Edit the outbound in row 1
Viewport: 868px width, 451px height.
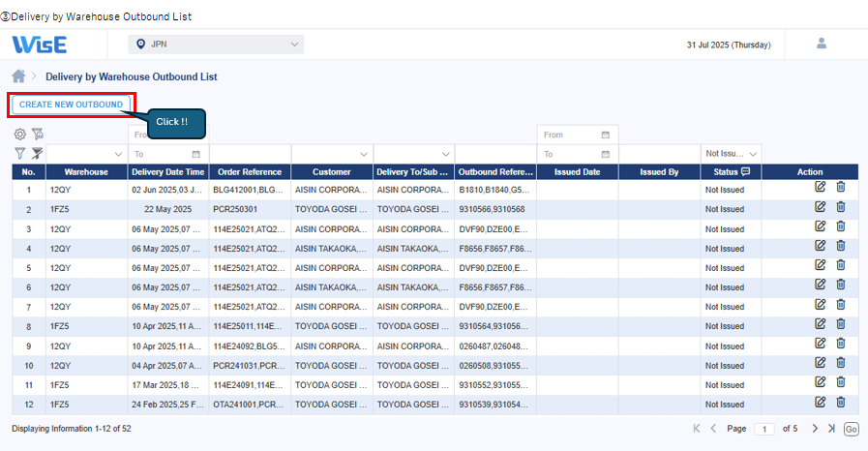coord(821,188)
